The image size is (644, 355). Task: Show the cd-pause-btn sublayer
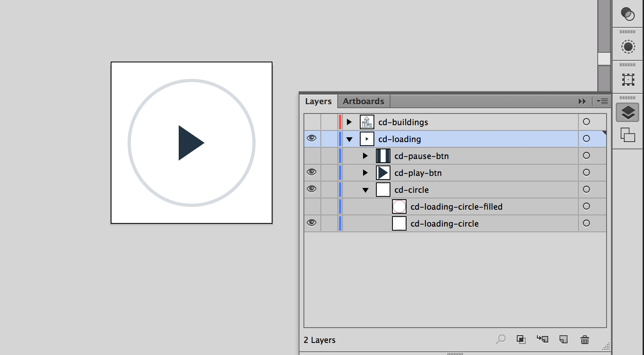click(312, 156)
